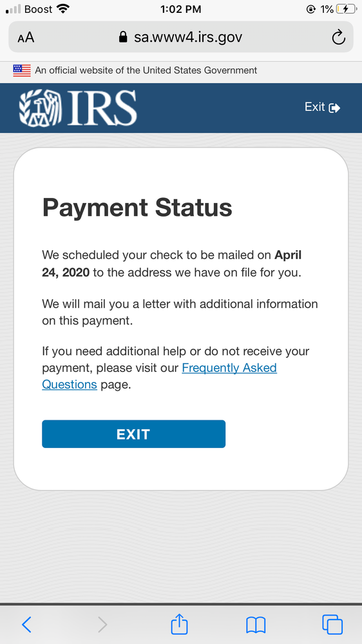
Task: Tap the Wi-Fi icon in status bar
Action: [x=62, y=8]
